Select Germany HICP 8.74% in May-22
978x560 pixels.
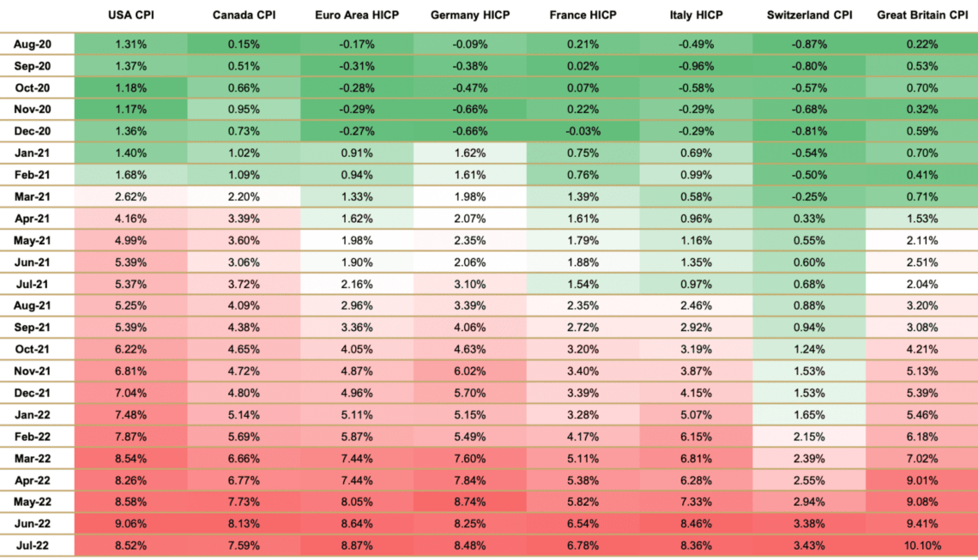[469, 502]
